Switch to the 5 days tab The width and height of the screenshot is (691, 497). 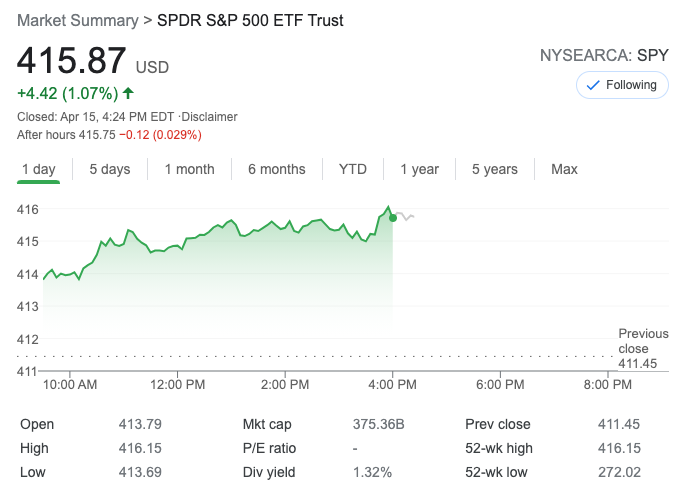coord(109,169)
